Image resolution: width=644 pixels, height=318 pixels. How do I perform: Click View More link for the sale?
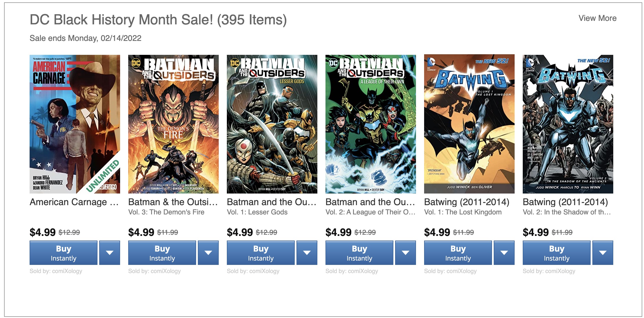[597, 18]
